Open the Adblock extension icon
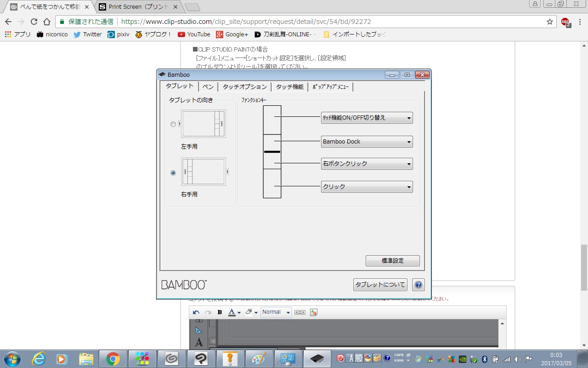Viewport: 588px width, 368px height. point(565,22)
